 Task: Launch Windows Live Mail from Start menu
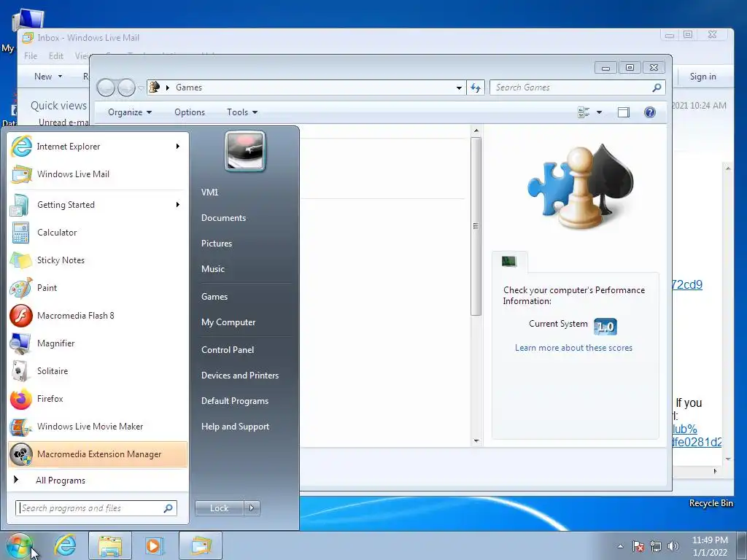(x=98, y=174)
